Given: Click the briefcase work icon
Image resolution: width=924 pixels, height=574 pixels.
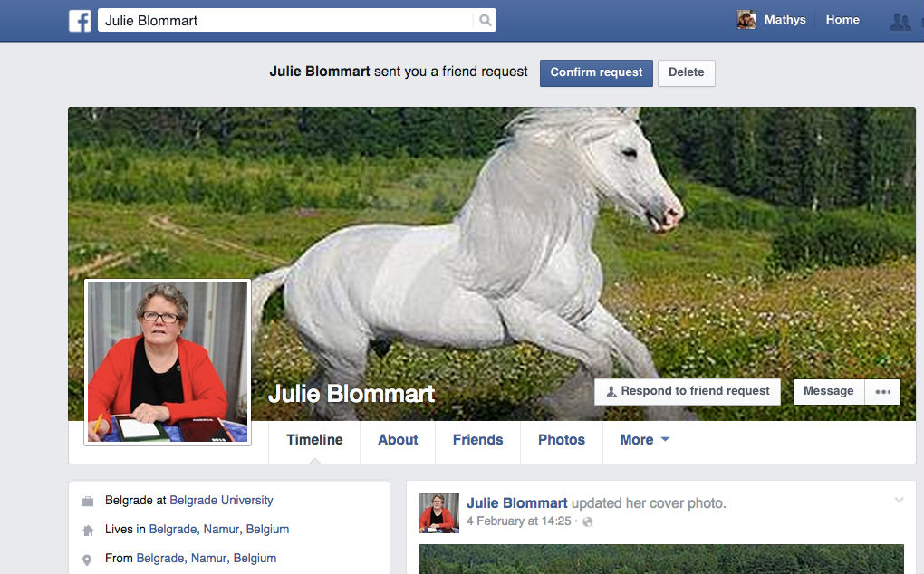Looking at the screenshot, I should 87,501.
